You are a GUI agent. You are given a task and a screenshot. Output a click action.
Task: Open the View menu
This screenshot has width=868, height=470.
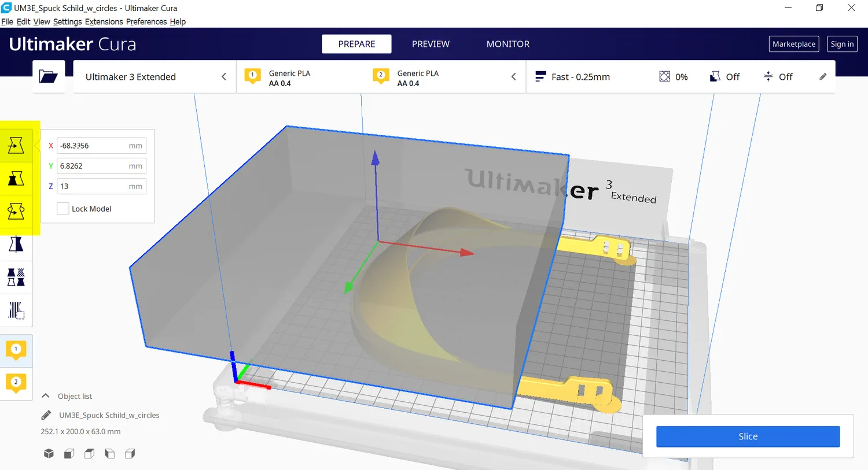(42, 21)
